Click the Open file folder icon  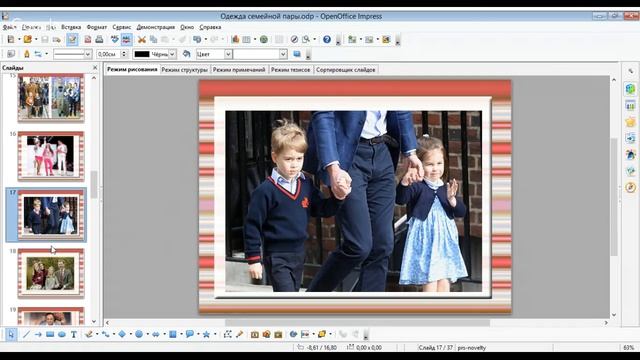[x=27, y=40]
